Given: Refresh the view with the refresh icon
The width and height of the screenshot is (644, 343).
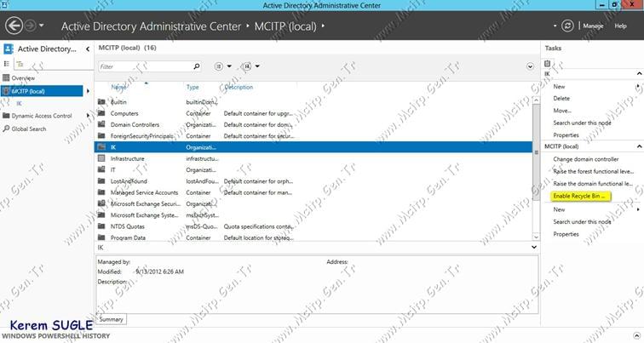Looking at the screenshot, I should pyautogui.click(x=567, y=26).
